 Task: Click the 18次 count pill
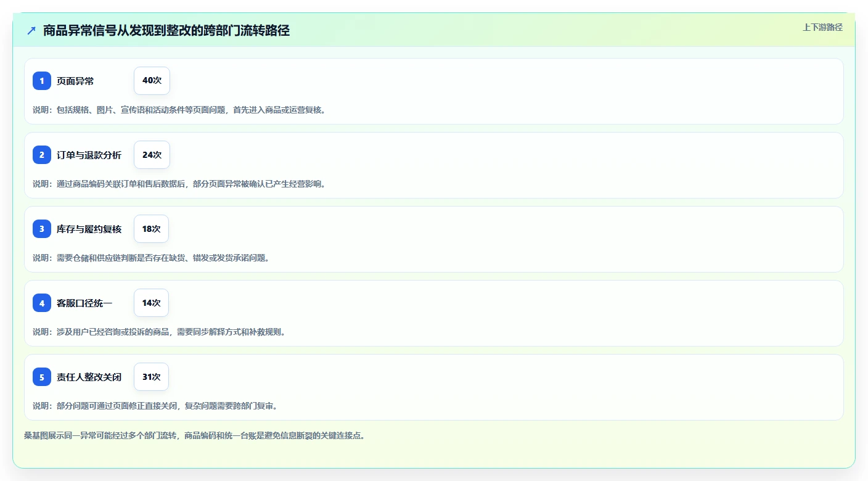[151, 229]
